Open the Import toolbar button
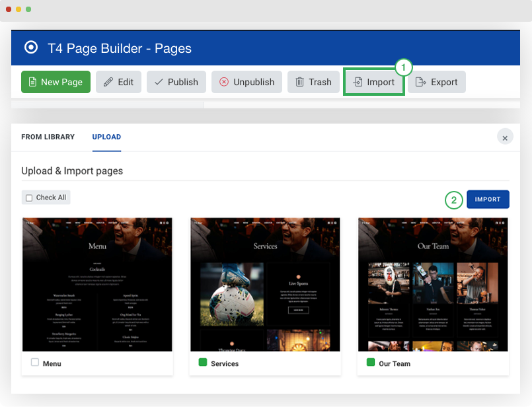 pos(374,82)
